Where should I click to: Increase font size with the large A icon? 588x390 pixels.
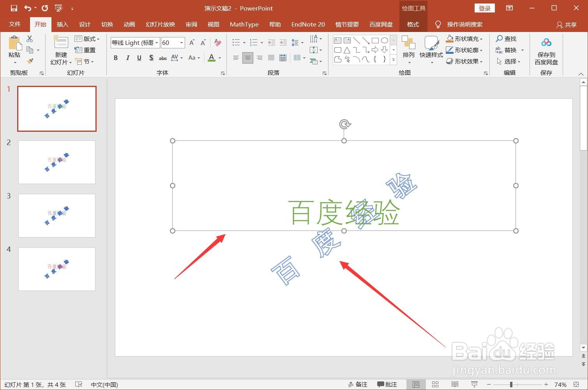pos(192,43)
